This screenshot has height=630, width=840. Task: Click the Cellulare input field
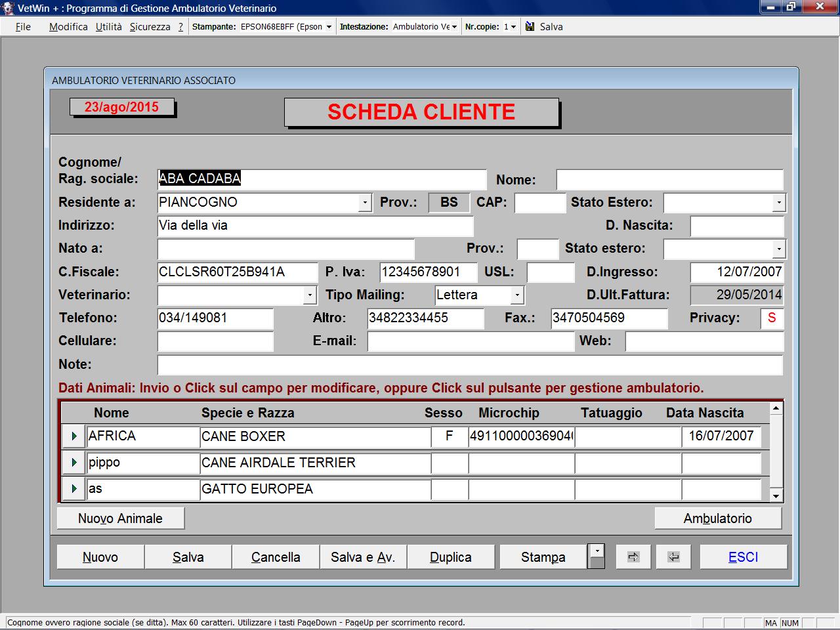pos(215,341)
